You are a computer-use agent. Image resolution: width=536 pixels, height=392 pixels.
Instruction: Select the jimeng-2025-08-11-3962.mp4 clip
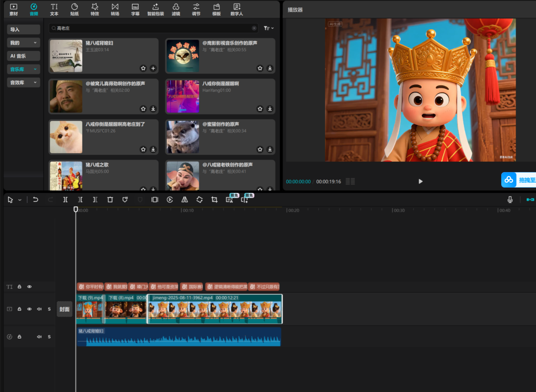click(x=215, y=309)
